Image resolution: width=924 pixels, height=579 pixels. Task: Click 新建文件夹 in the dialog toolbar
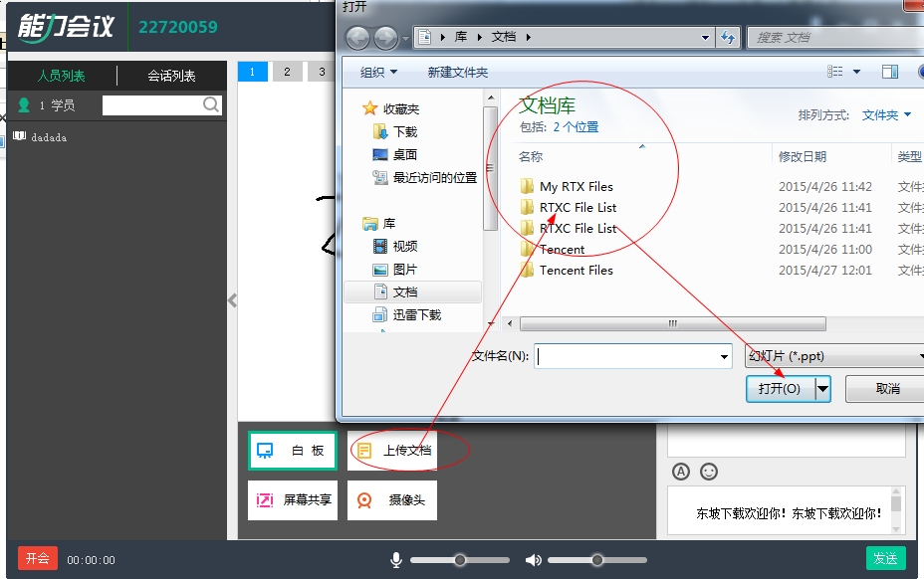pos(458,73)
